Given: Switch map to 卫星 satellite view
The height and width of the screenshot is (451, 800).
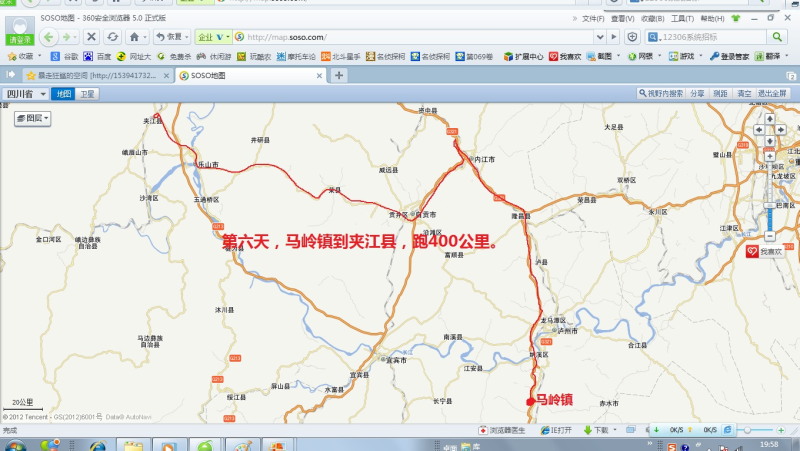Looking at the screenshot, I should [88, 93].
